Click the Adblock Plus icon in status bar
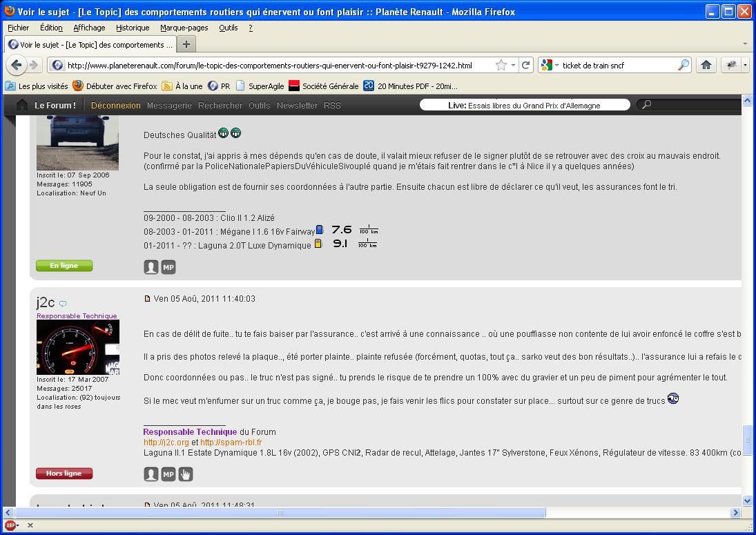 [x=10, y=525]
